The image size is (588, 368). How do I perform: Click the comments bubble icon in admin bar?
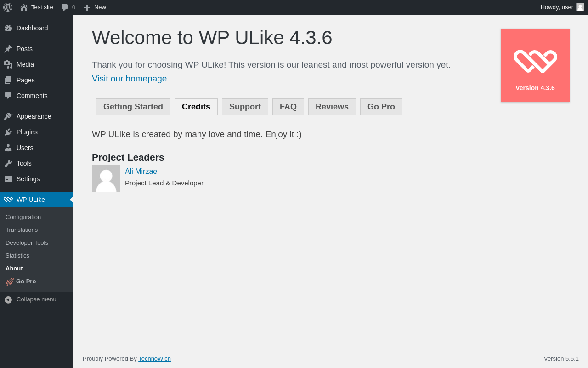pos(65,7)
